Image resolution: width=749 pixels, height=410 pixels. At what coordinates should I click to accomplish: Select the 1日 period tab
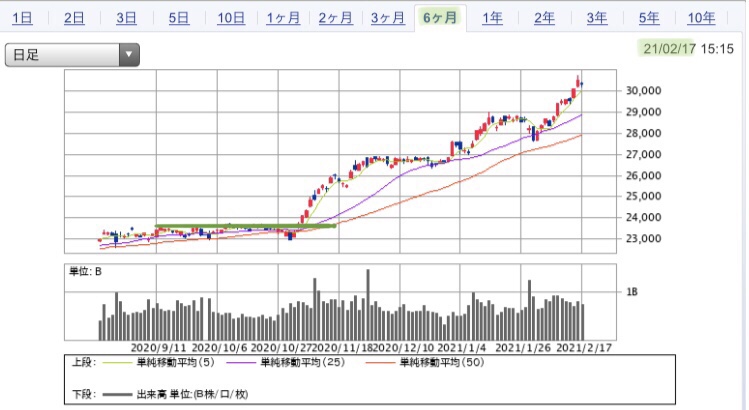click(x=22, y=18)
